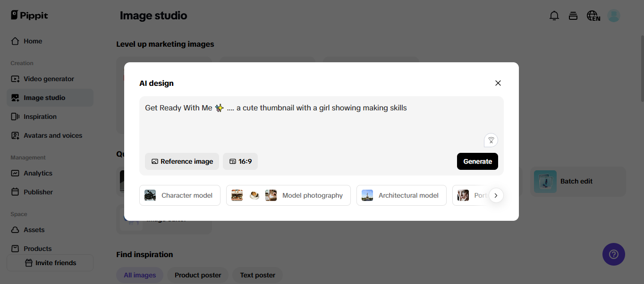Pick the Architectural model preset
The width and height of the screenshot is (644, 284).
[x=401, y=195]
